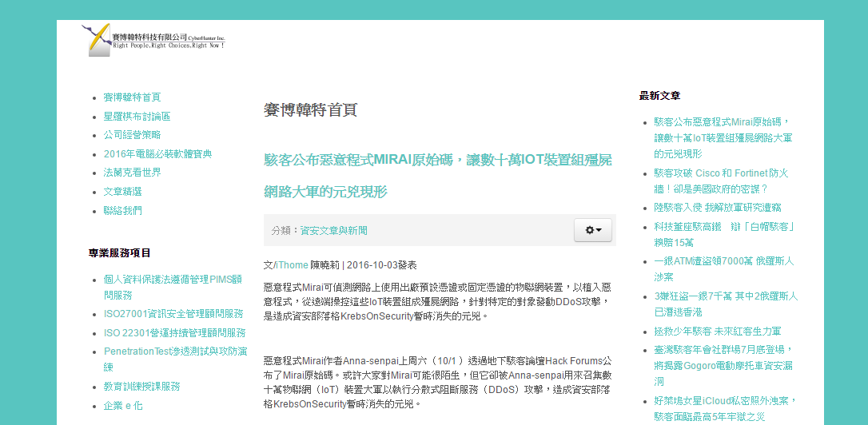Open article 科技董座駭高鐵 白帽駭客
Image resolution: width=868 pixels, height=425 pixels.
pyautogui.click(x=725, y=235)
